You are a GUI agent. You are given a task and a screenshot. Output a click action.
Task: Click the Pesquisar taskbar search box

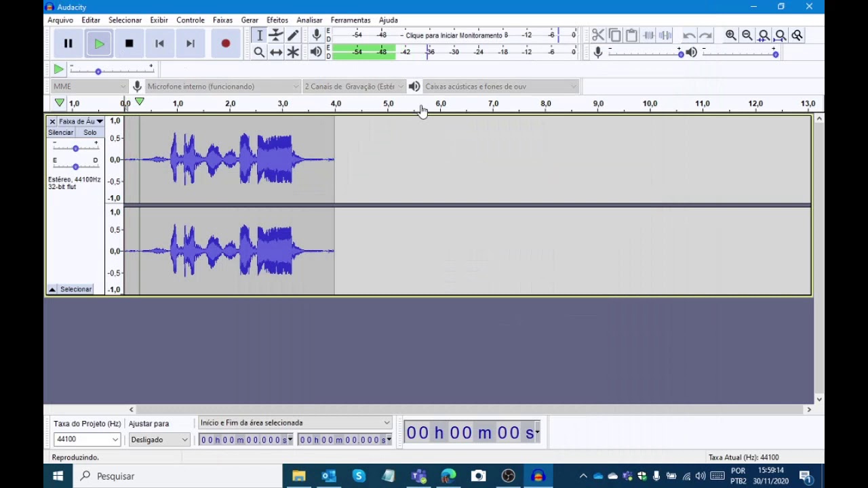tap(178, 476)
